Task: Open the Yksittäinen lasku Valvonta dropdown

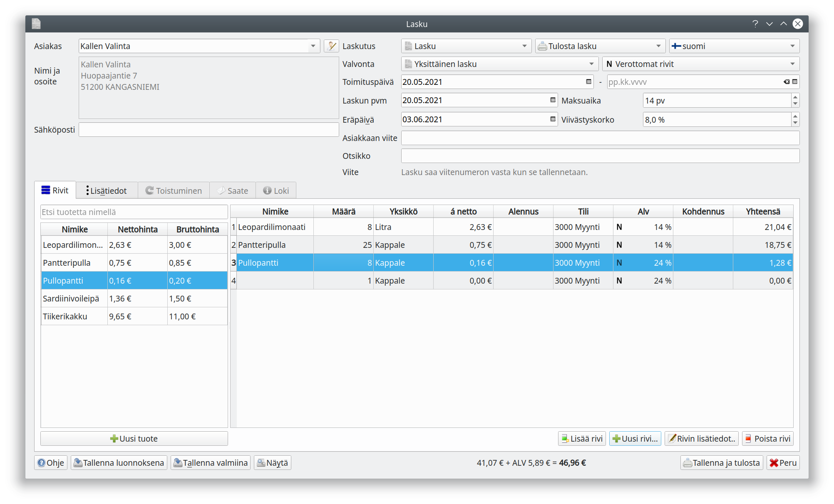Action: [500, 64]
